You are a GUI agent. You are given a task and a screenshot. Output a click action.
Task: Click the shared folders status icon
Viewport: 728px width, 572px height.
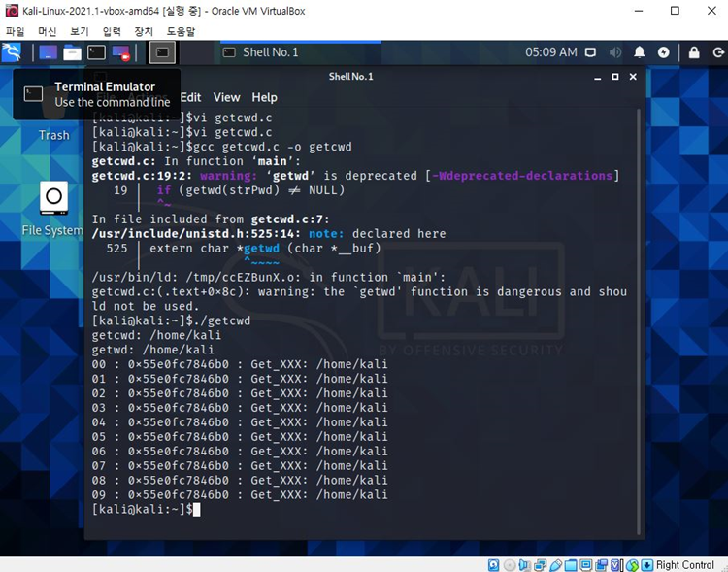pyautogui.click(x=571, y=565)
